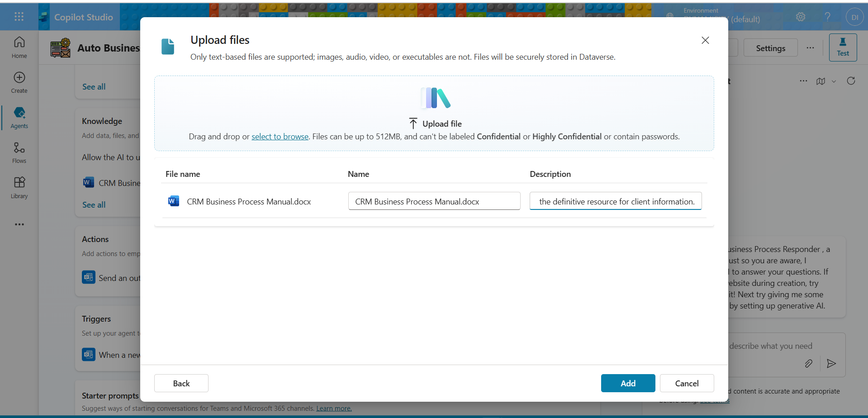Screen dimensions: 868x418
Task: Click the Back button
Action: point(181,383)
